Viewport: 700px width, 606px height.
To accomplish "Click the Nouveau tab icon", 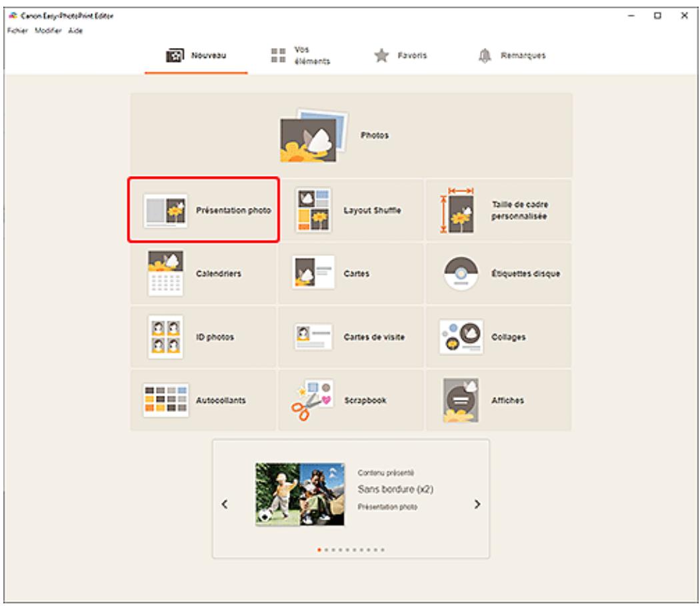I will click(175, 55).
